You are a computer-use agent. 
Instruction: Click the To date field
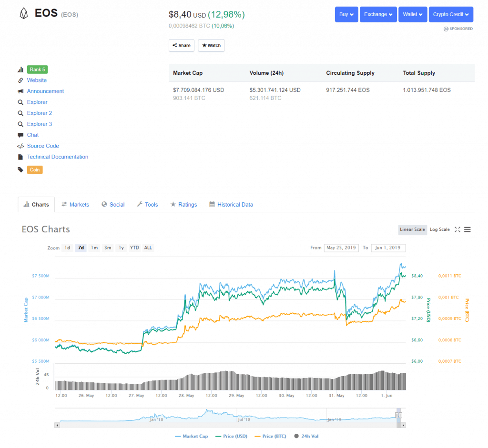pyautogui.click(x=388, y=248)
